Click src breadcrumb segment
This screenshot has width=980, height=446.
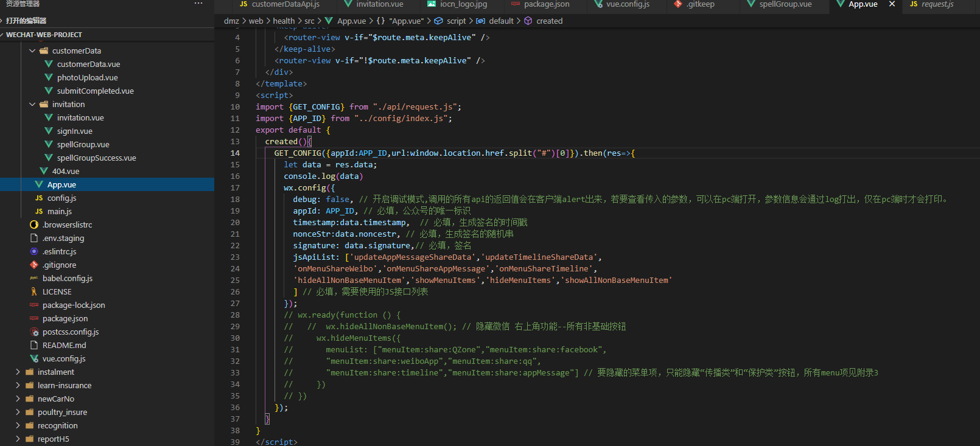click(309, 21)
